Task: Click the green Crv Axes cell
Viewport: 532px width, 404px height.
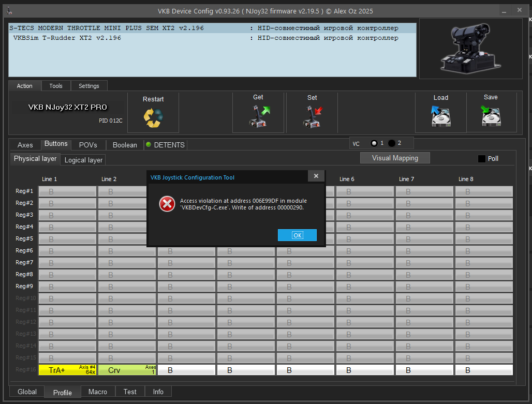Action: pos(127,370)
